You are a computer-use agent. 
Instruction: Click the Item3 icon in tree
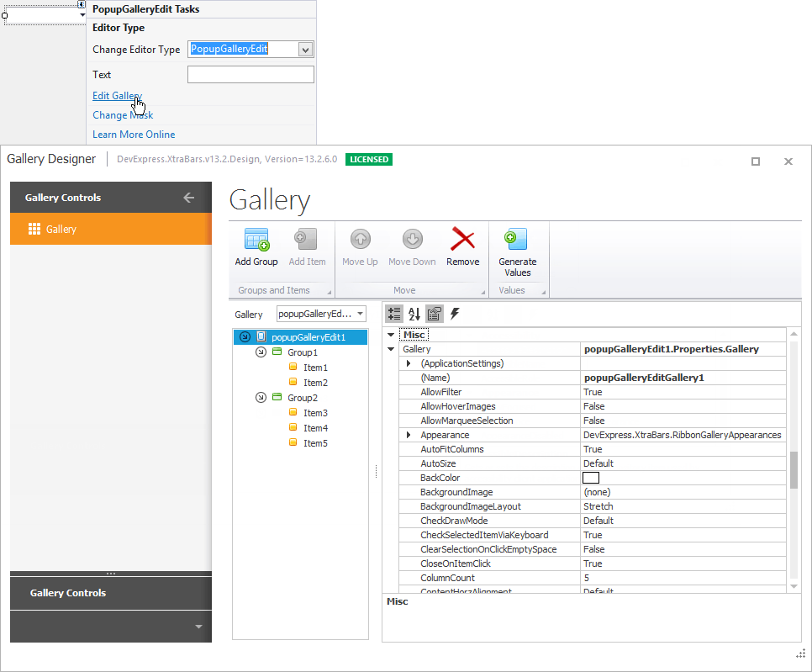(x=293, y=412)
